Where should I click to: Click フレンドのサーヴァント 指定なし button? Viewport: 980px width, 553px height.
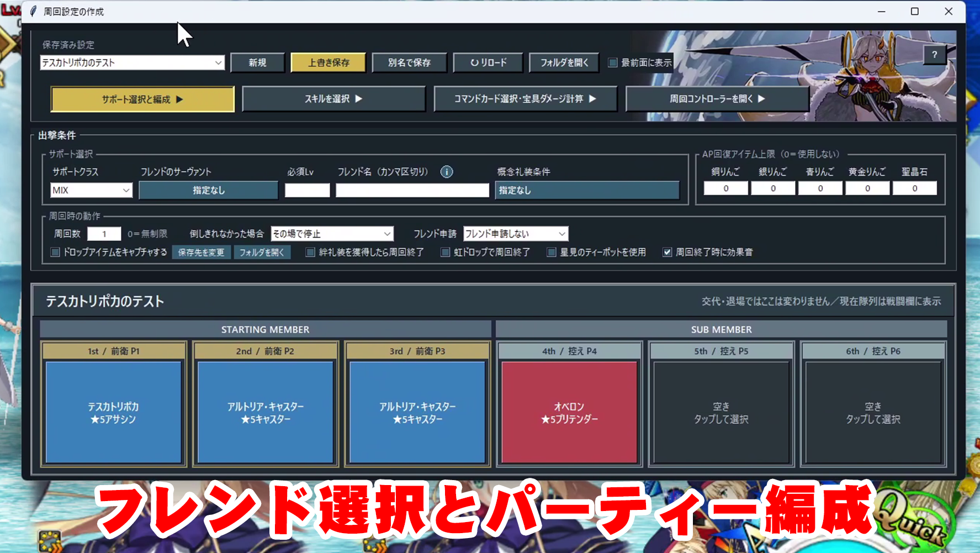pyautogui.click(x=208, y=190)
